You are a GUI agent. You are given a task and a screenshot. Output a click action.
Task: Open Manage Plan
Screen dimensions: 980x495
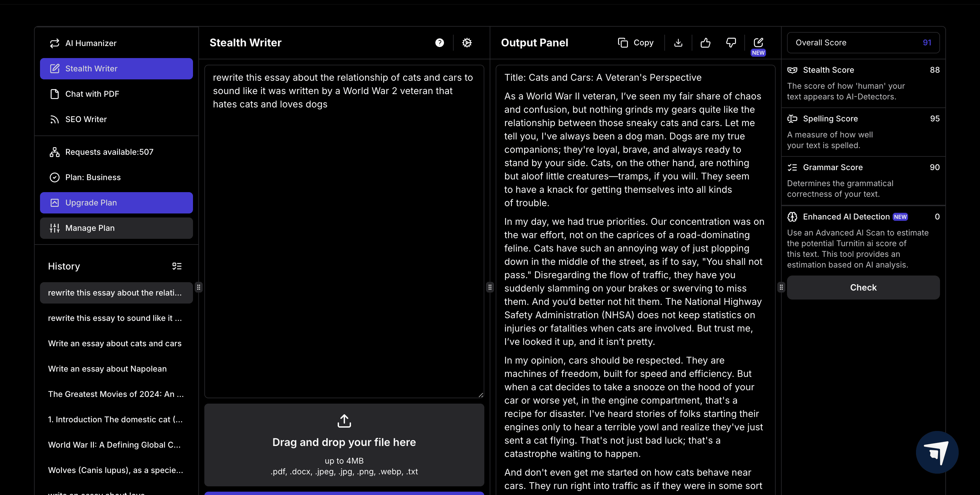[x=116, y=228]
